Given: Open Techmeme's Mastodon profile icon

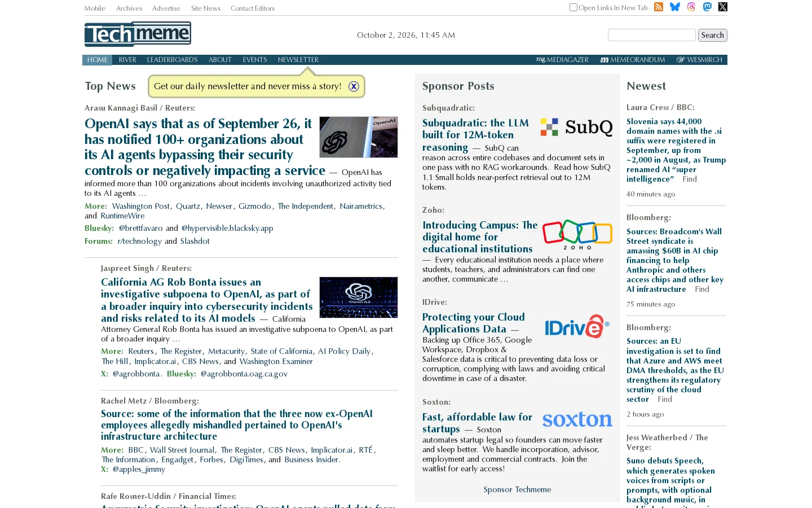Looking at the screenshot, I should pos(707,7).
